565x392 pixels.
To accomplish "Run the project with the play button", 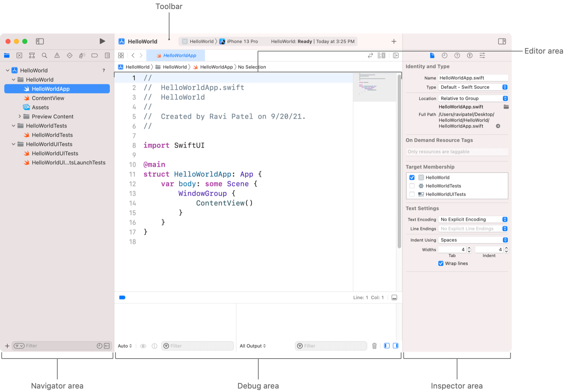I will pyautogui.click(x=102, y=41).
